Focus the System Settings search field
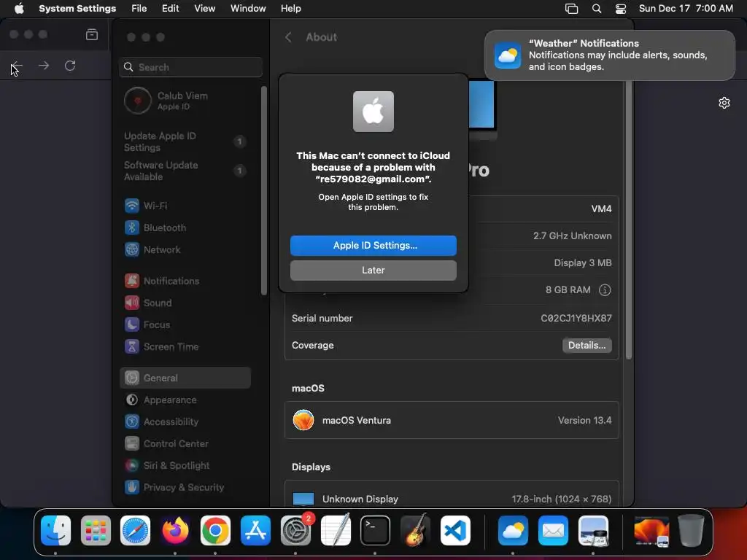Viewport: 747px width, 560px height. click(190, 67)
